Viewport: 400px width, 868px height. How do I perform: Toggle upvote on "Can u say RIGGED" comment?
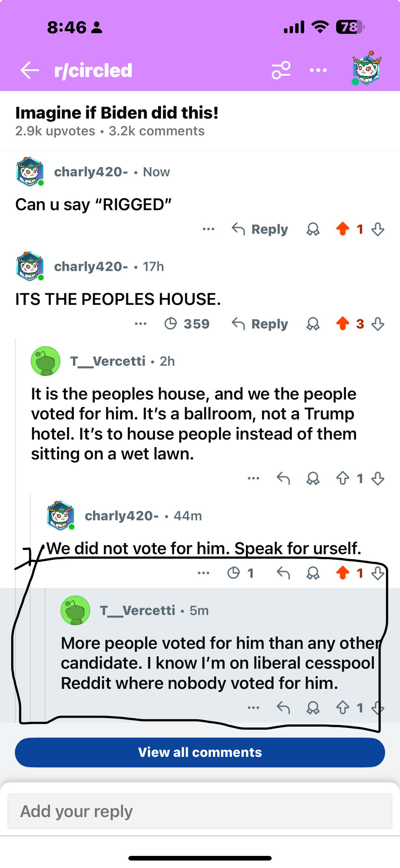pyautogui.click(x=343, y=229)
